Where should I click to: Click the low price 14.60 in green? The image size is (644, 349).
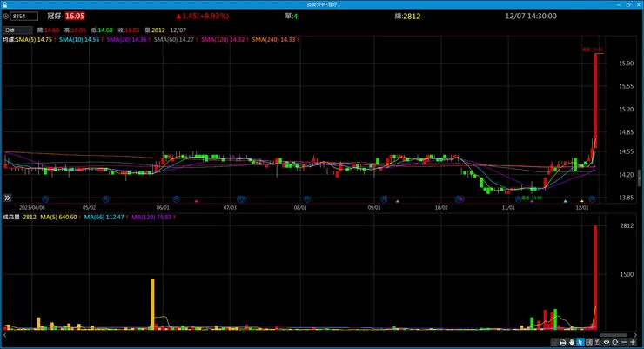105,30
